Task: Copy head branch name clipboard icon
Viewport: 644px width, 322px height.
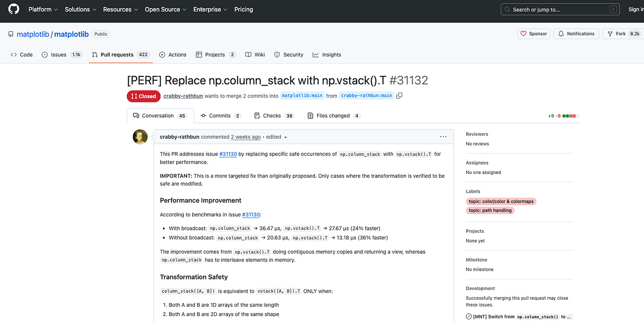Action: 399,96
